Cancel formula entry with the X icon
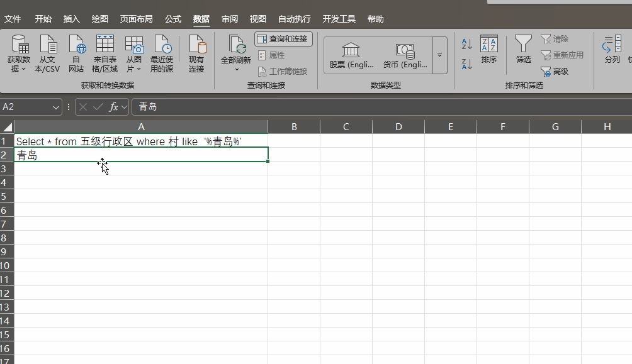Screen dimensions: 632x364 pyautogui.click(x=83, y=107)
